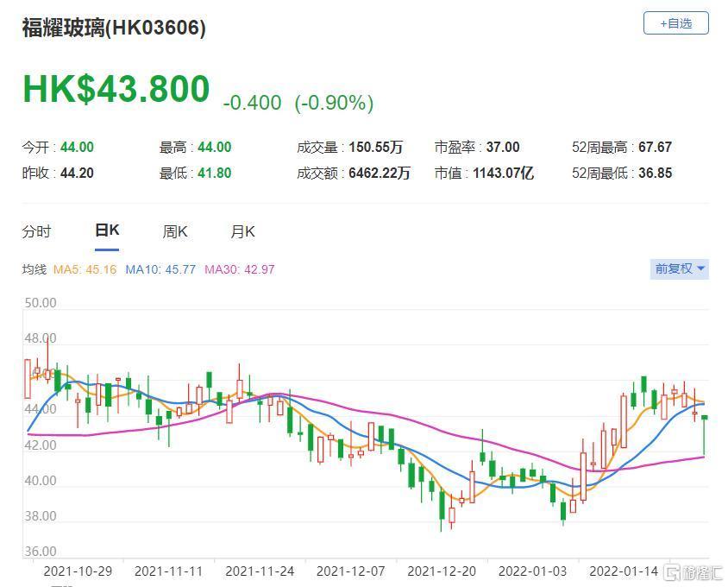Screen dimensions: 728x587
Task: Click the 38.00 price axis label
Action: click(x=41, y=516)
